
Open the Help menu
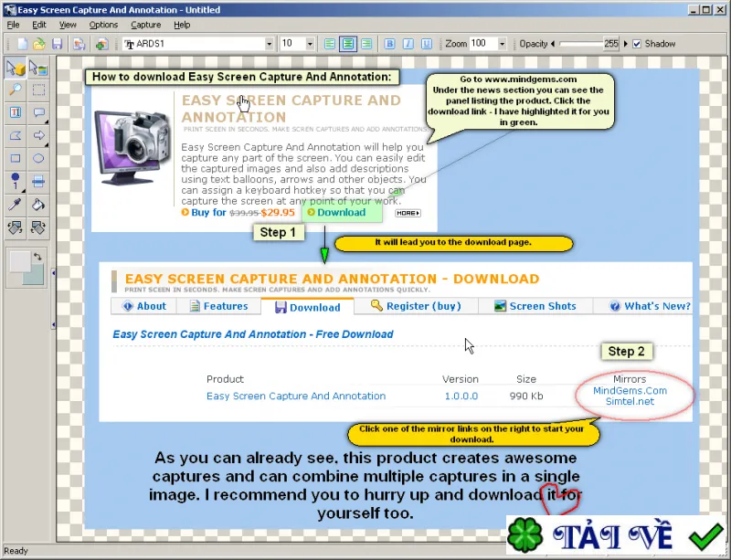tap(182, 25)
